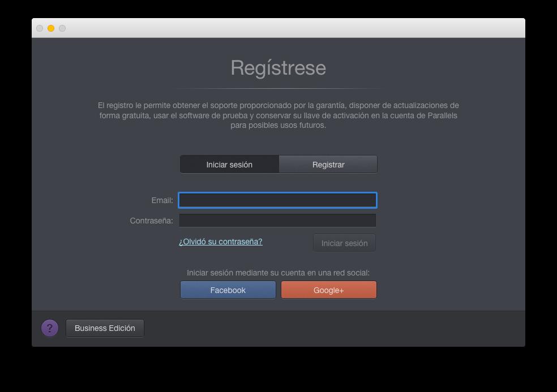
Task: Open the ¿Olvidó su contraseña? link
Action: point(220,242)
